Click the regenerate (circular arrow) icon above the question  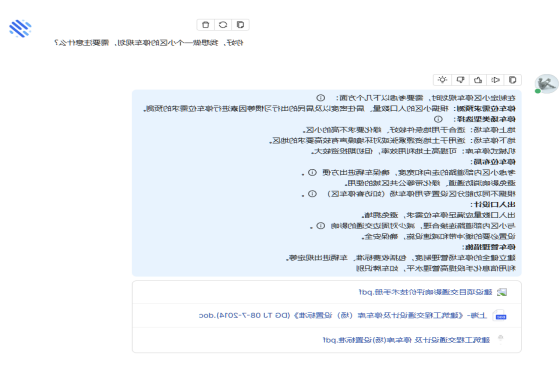click(x=223, y=25)
